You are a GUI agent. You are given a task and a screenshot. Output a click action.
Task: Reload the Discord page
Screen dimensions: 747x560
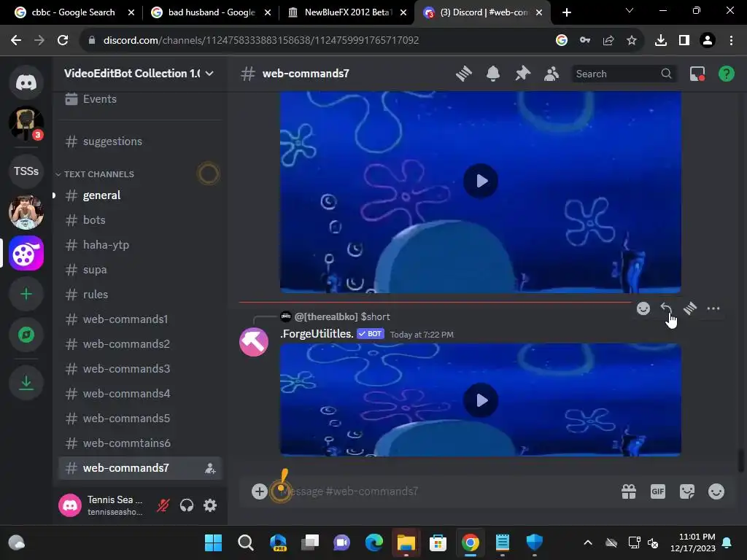click(63, 41)
